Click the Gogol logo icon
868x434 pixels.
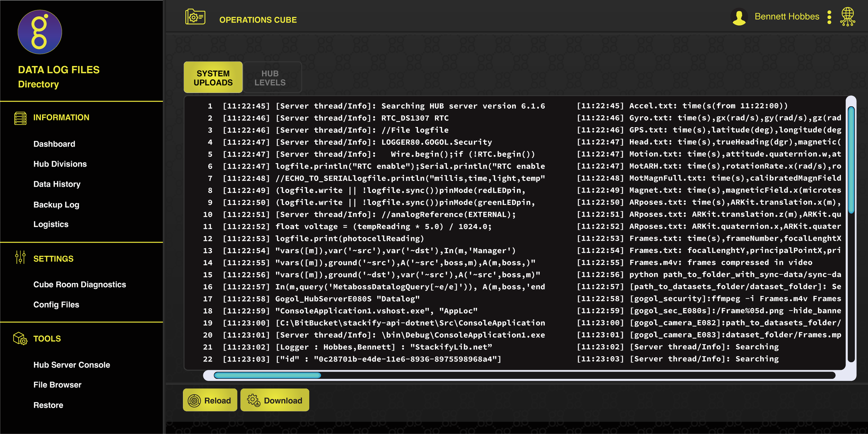pyautogui.click(x=40, y=32)
